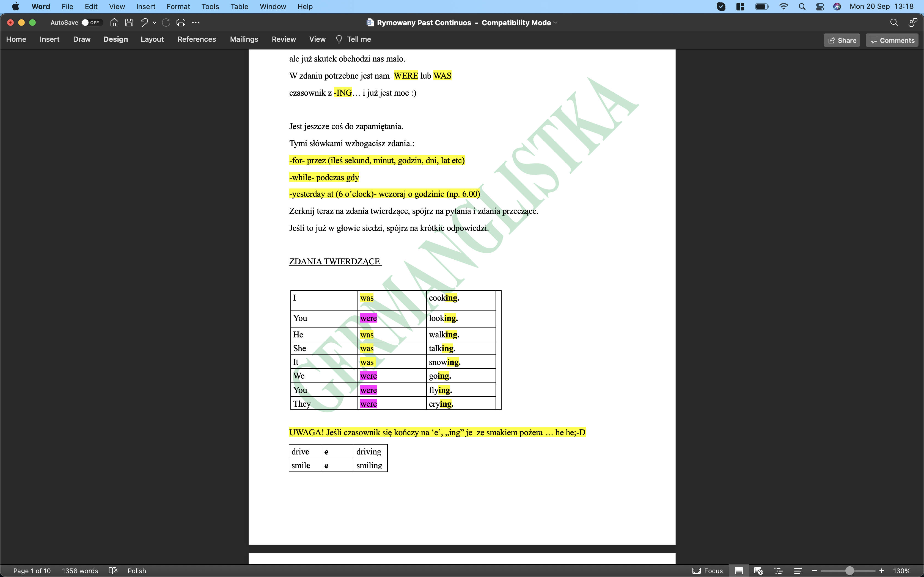The image size is (924, 577).
Task: Click the search magnifier in Word title bar
Action: (894, 23)
